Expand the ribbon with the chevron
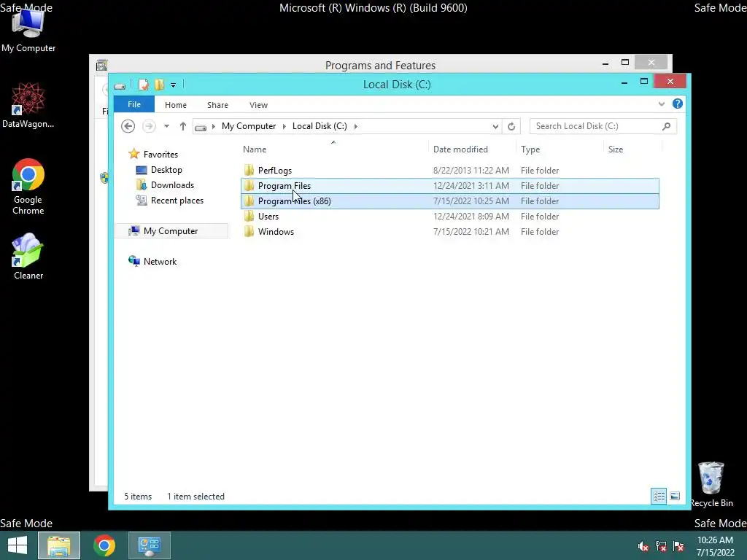 point(661,104)
